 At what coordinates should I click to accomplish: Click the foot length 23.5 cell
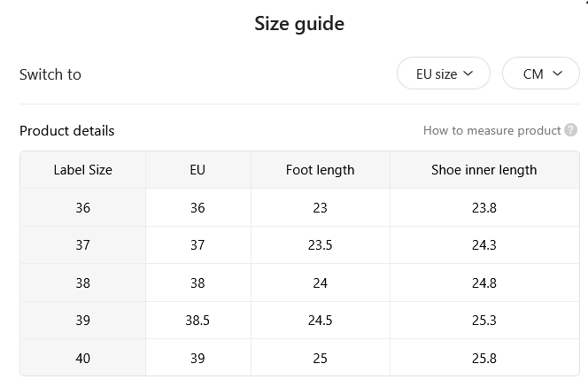point(321,245)
